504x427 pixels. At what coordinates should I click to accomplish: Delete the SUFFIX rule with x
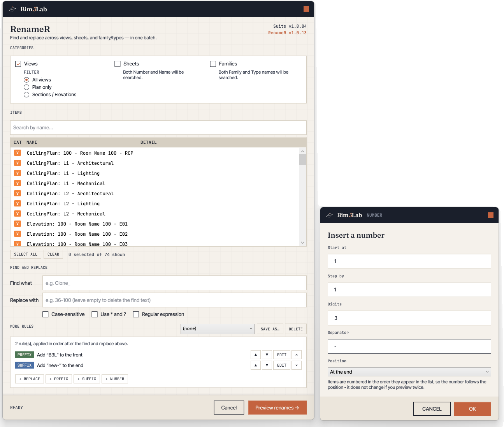click(297, 365)
